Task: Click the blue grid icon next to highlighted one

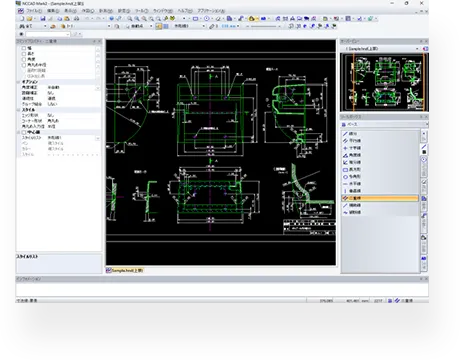Action: 166,26
